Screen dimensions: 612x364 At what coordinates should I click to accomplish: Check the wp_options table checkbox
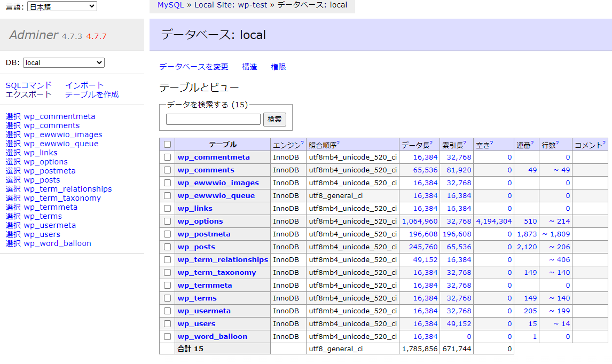click(168, 221)
